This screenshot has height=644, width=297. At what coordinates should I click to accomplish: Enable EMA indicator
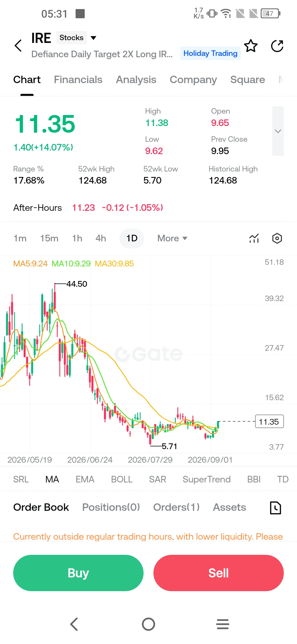(x=85, y=479)
